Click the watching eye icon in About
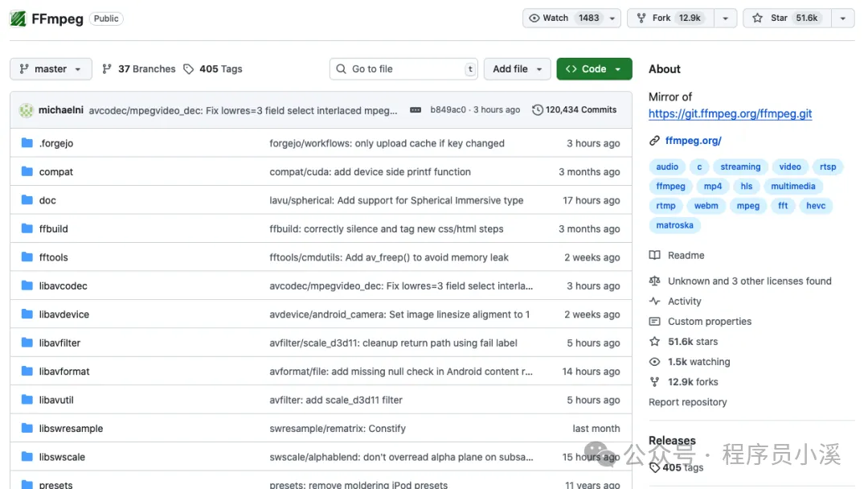This screenshot has width=868, height=489. tap(654, 362)
